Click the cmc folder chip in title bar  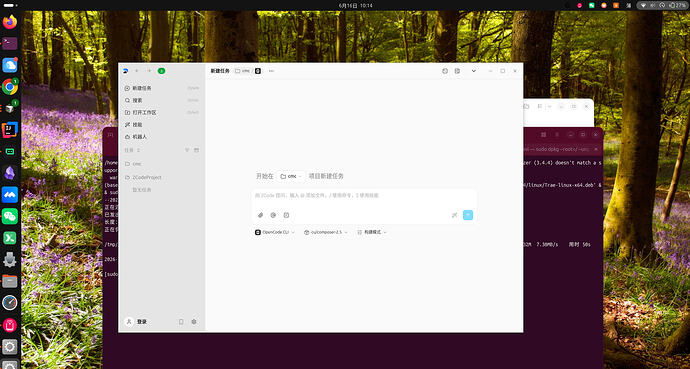tap(242, 71)
